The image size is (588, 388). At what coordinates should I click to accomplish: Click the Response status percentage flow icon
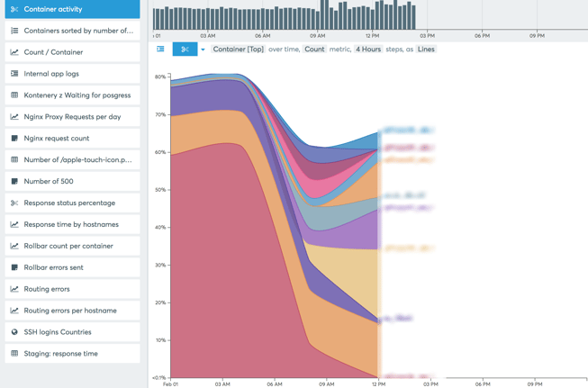(x=14, y=203)
